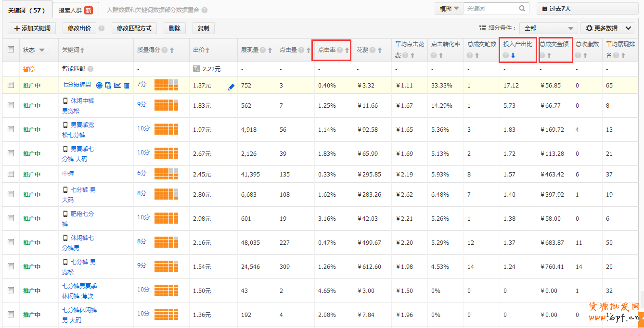The height and width of the screenshot is (328, 644).
Task: Check the box for the 中裤 keyword row
Action: tap(11, 174)
